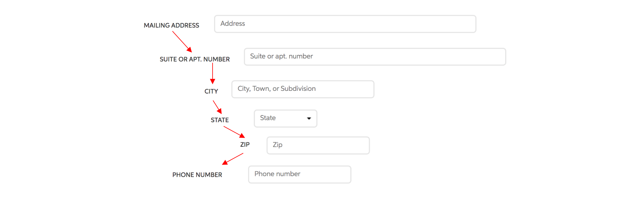The image size is (644, 202).
Task: Focus the Zip text box
Action: 318,146
